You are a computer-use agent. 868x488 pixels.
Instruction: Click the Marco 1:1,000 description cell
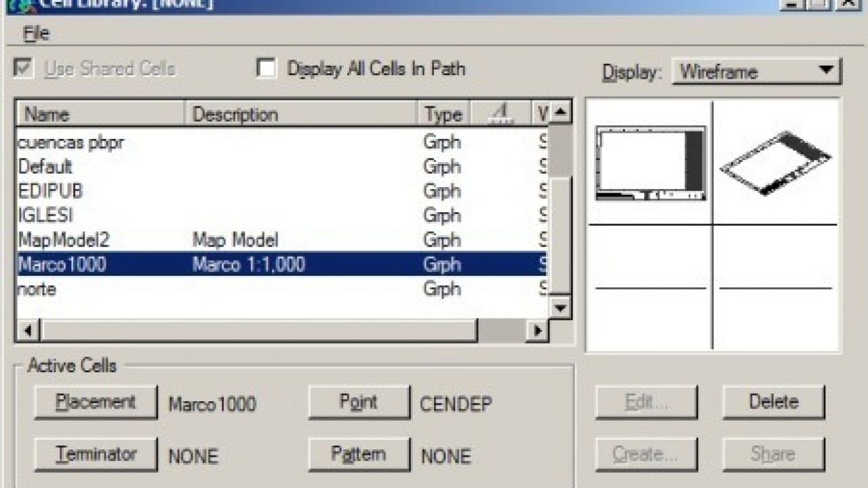(248, 264)
